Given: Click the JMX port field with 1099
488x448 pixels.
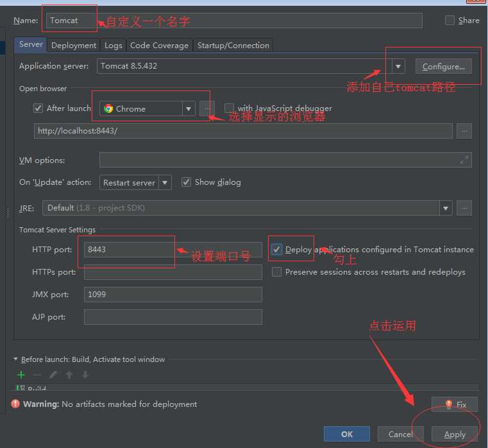Looking at the screenshot, I should click(172, 295).
